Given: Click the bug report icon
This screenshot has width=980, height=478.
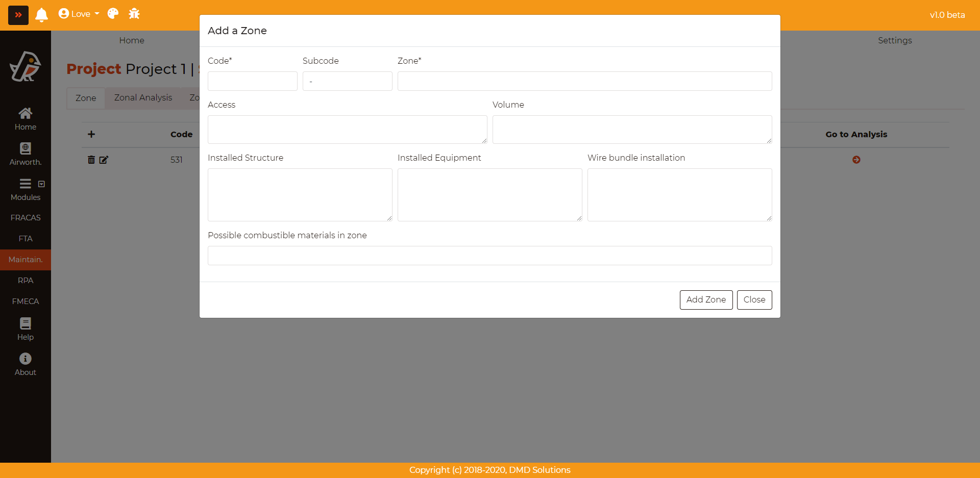Looking at the screenshot, I should coord(134,14).
